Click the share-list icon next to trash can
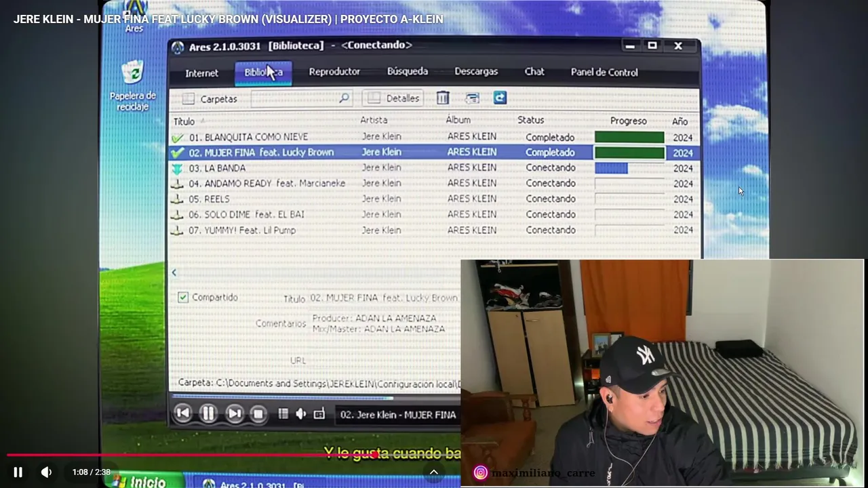Image resolution: width=868 pixels, height=488 pixels. (472, 98)
